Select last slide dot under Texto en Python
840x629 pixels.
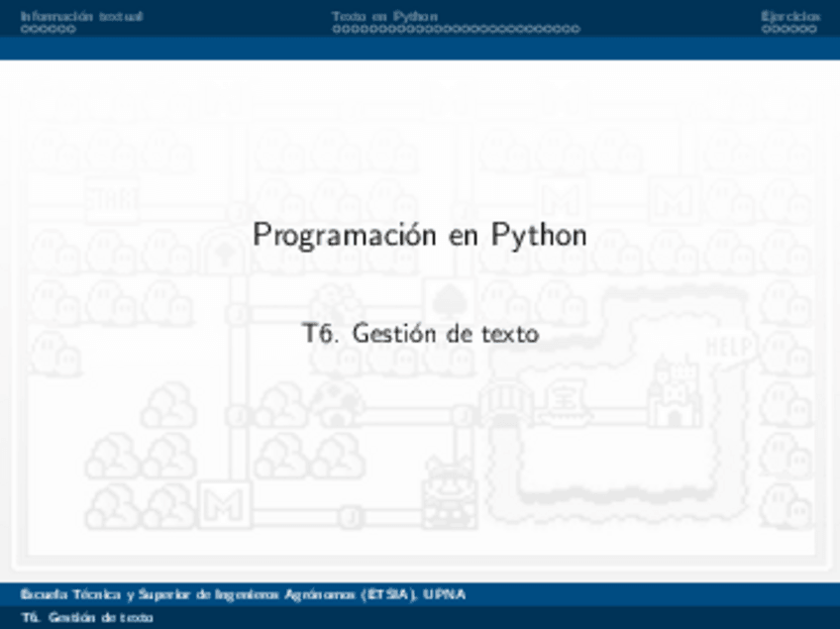(x=576, y=30)
